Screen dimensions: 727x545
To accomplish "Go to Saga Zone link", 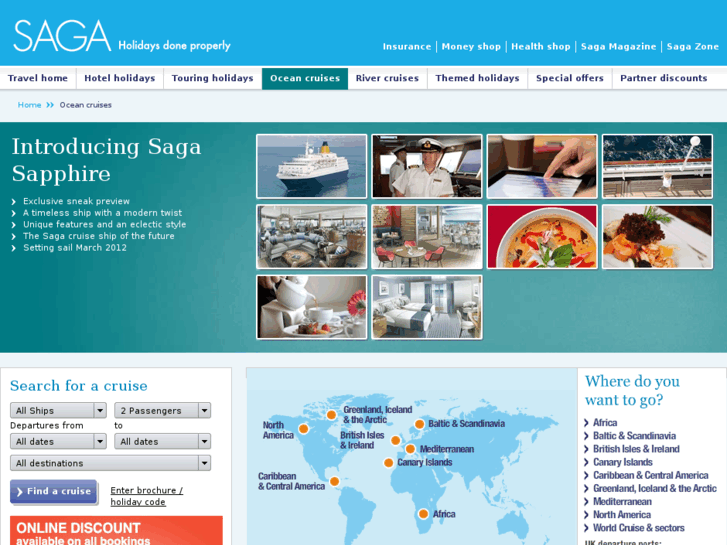I will (x=693, y=46).
